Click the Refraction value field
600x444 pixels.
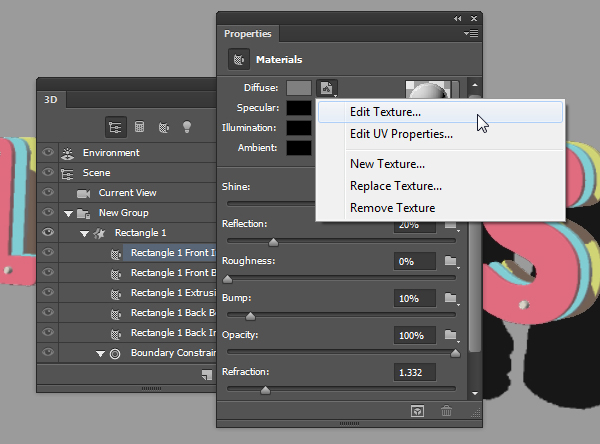415,372
